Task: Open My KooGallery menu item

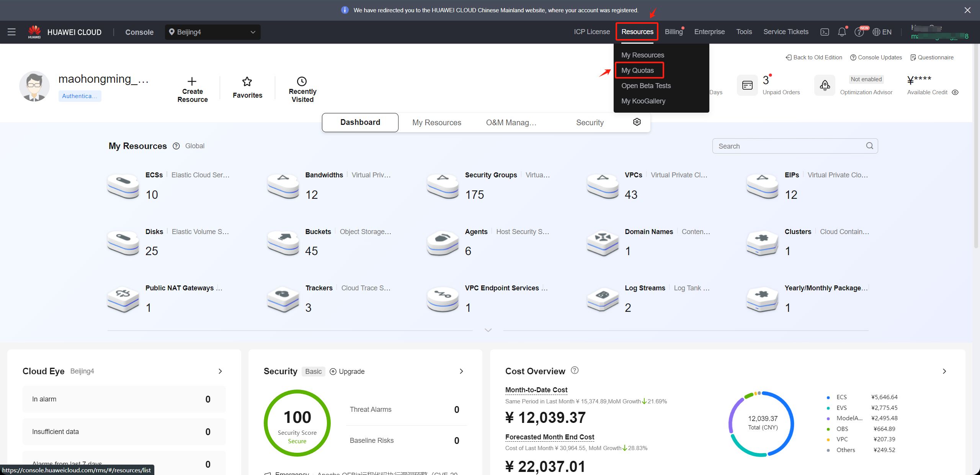Action: [643, 101]
